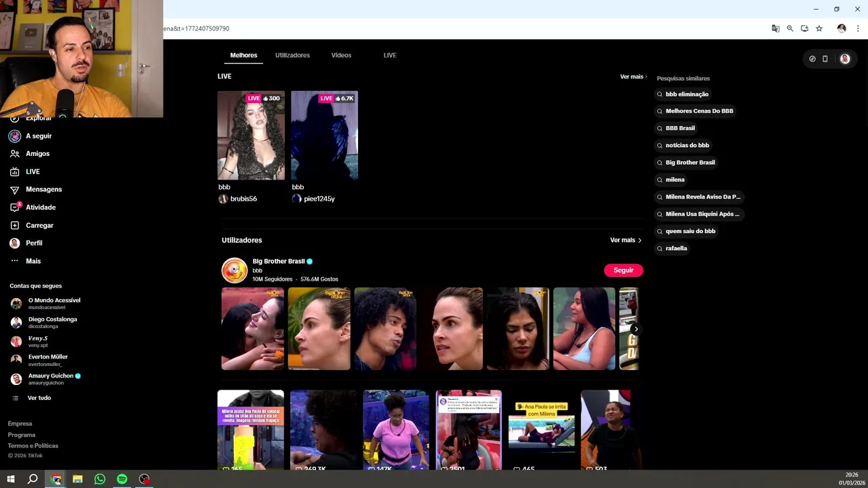
Task: Click the Chrome zoom magnifier icon
Action: pyautogui.click(x=790, y=28)
